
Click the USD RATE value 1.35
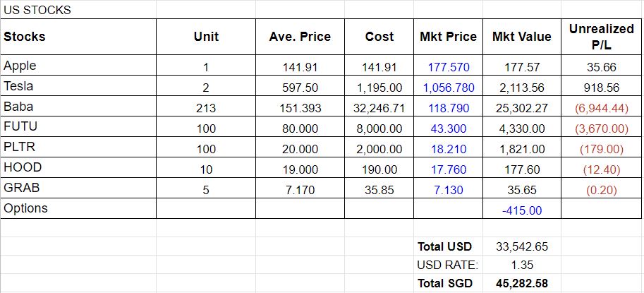[x=521, y=265]
